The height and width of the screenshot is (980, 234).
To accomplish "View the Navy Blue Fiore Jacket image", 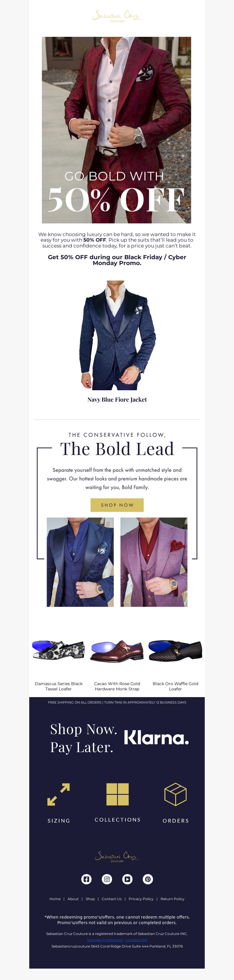I will [117, 335].
